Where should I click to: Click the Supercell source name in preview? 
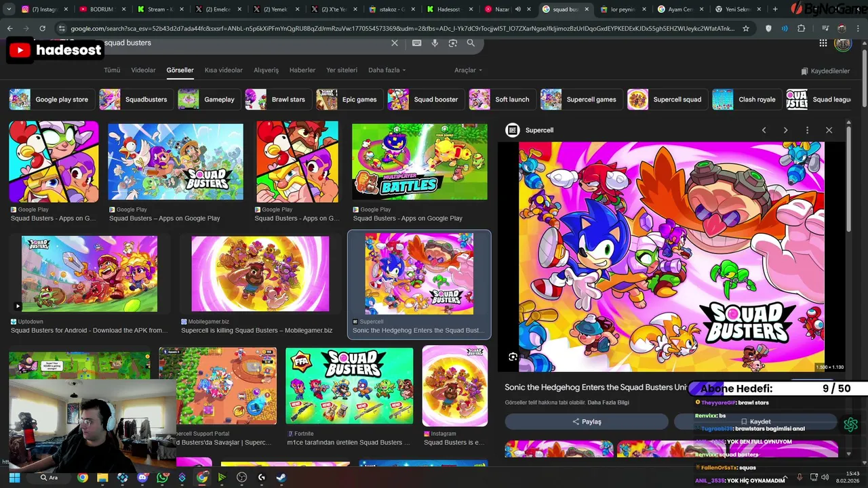point(539,130)
